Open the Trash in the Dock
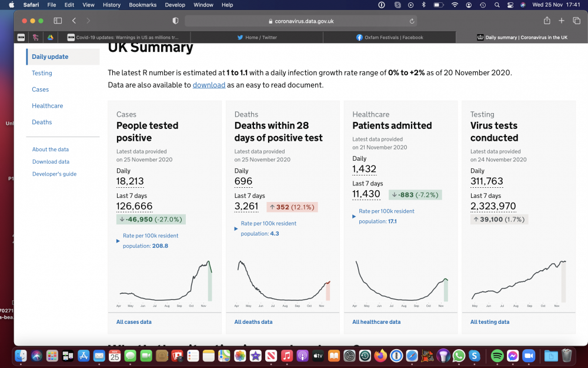This screenshot has width=588, height=368. point(567,355)
